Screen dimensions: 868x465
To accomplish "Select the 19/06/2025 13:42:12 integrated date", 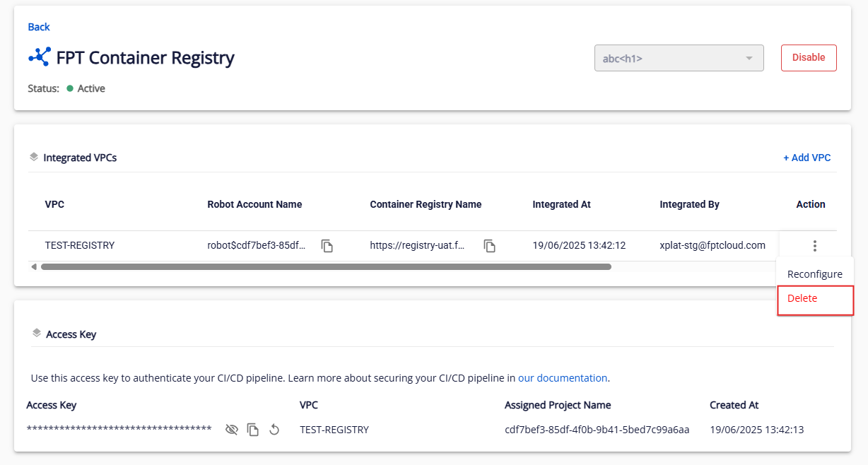I will (579, 245).
